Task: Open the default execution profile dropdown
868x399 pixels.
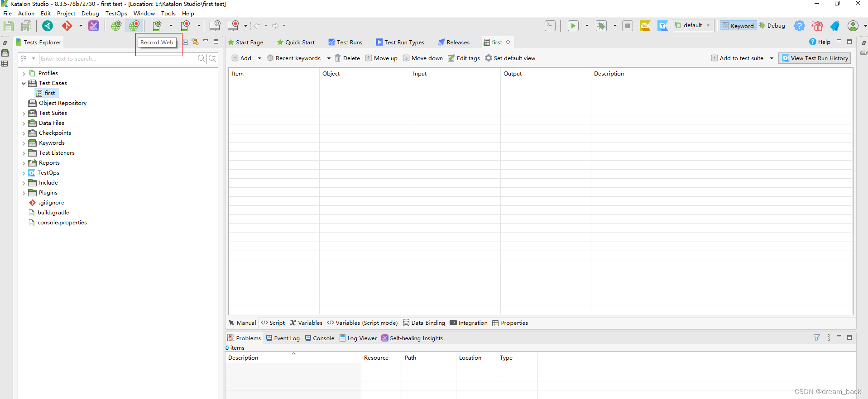Action: [693, 25]
